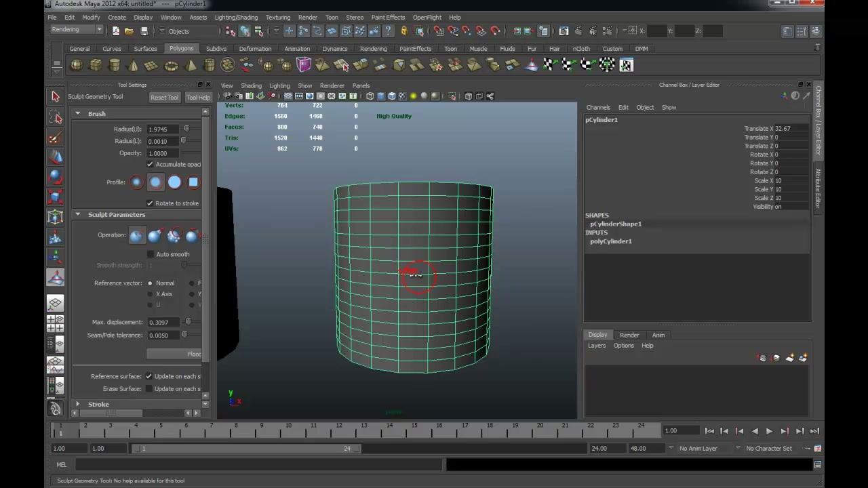Toggle Reference surface update checkbox
Viewport: 868px width, 488px height.
[149, 376]
